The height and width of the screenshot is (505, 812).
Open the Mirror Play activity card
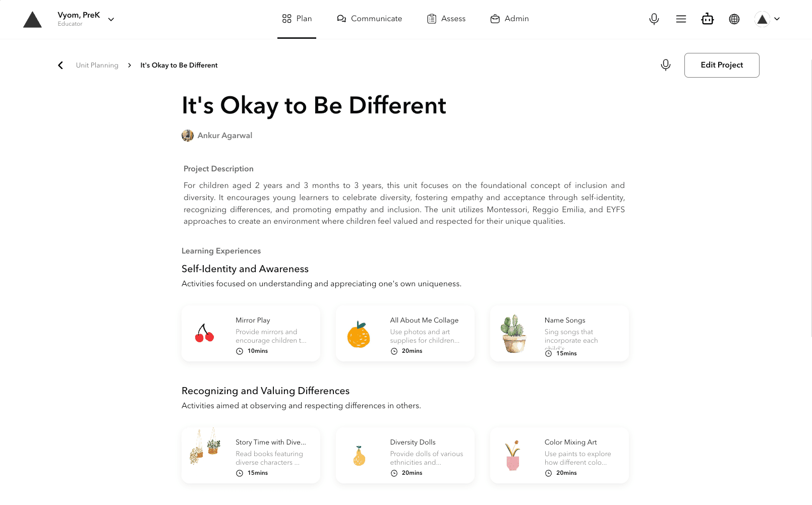click(x=251, y=333)
